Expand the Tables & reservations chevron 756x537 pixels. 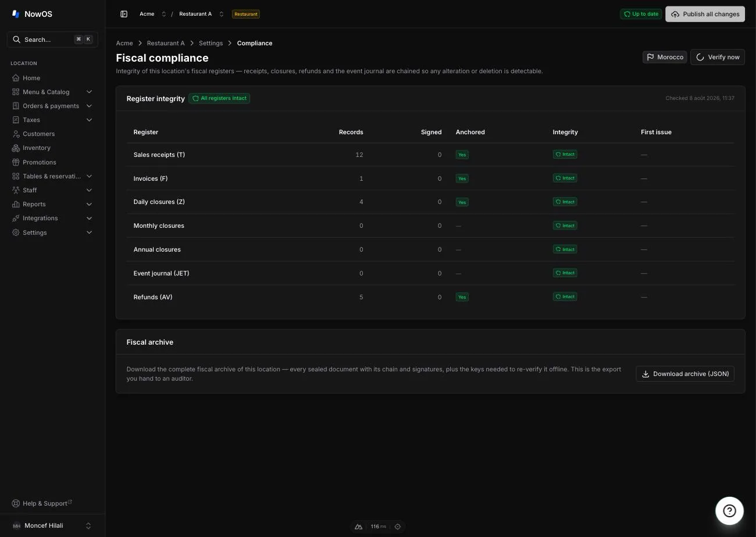coord(89,176)
